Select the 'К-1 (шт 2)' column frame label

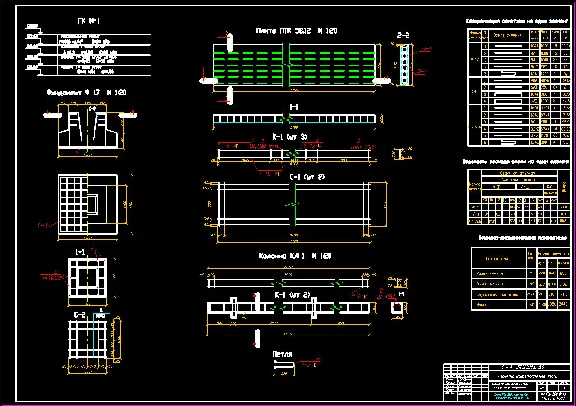(292, 295)
